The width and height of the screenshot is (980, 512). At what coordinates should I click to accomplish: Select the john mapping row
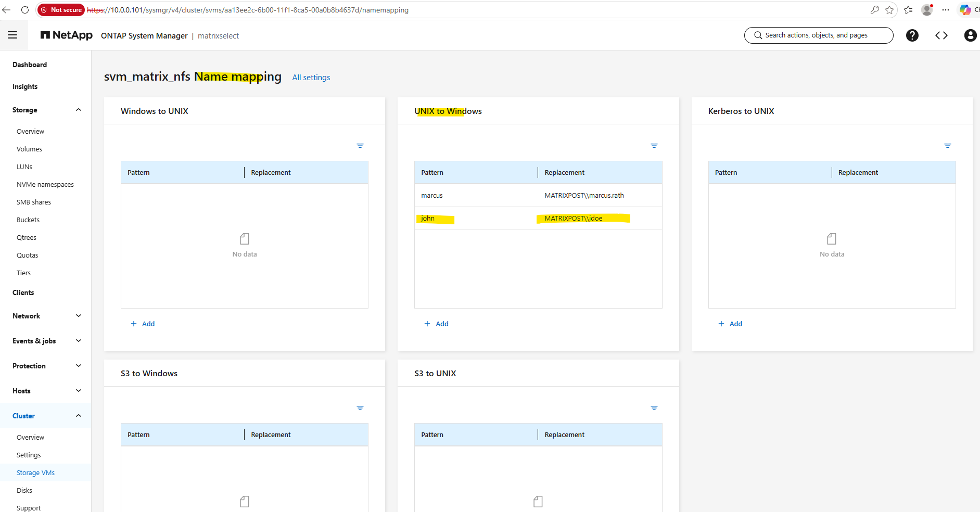[538, 219]
